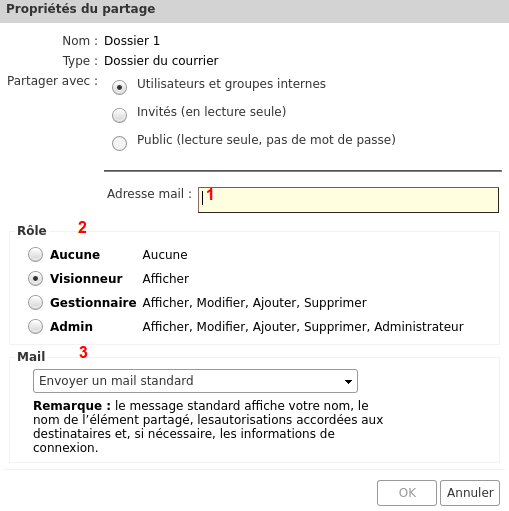Click the Rôle section heading
Screen dimensions: 509x511
pyautogui.click(x=32, y=230)
